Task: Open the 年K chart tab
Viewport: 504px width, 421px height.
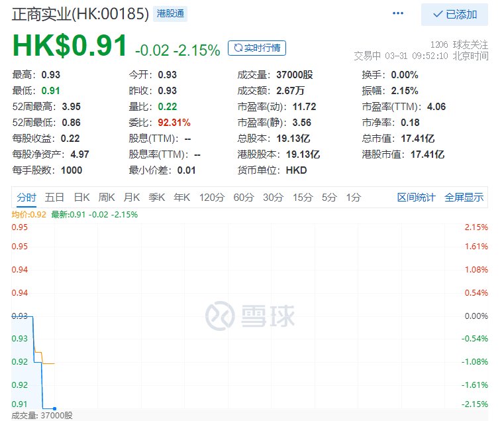Action: point(181,197)
